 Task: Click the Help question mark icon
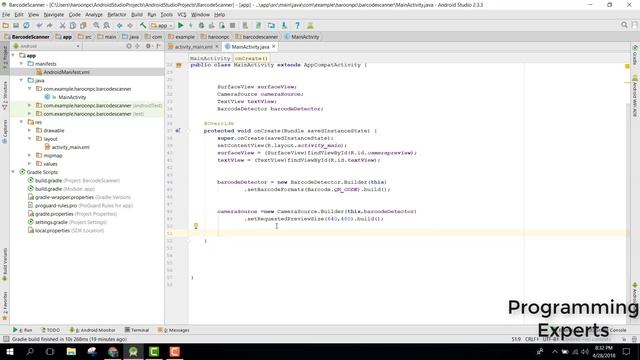pyautogui.click(x=297, y=25)
